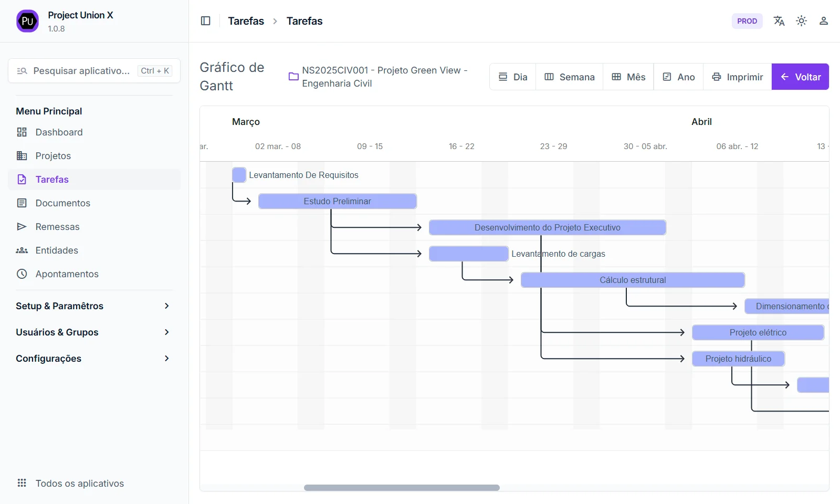Select Documentos in the main menu

(62, 203)
